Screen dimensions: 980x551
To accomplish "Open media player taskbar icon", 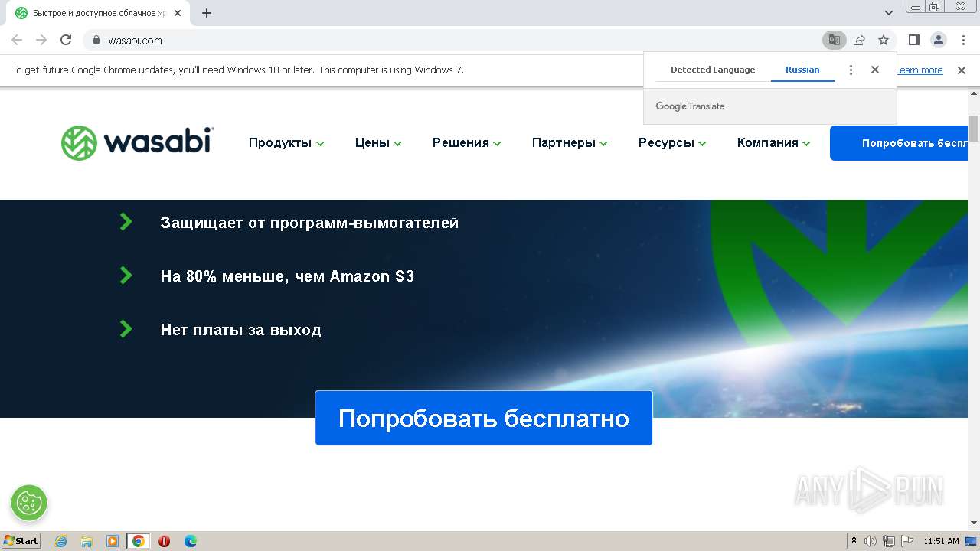I will pos(113,541).
